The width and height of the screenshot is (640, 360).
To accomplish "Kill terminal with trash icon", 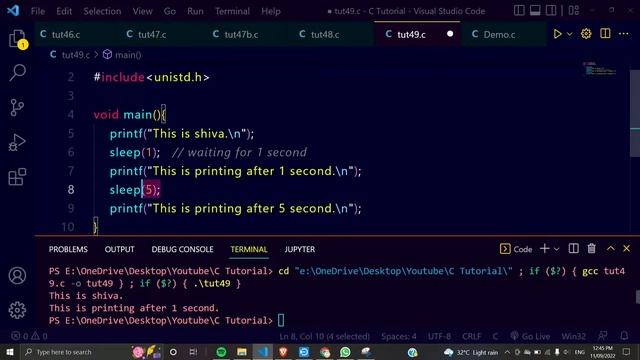I will 591,249.
